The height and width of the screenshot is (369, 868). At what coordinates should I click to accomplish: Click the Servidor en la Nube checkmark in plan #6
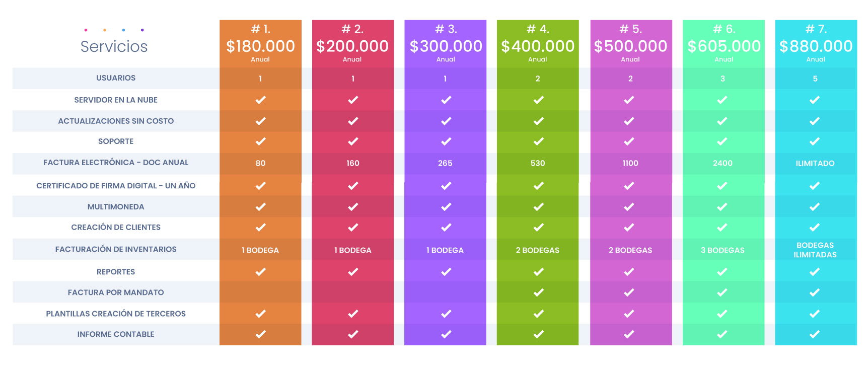(722, 100)
